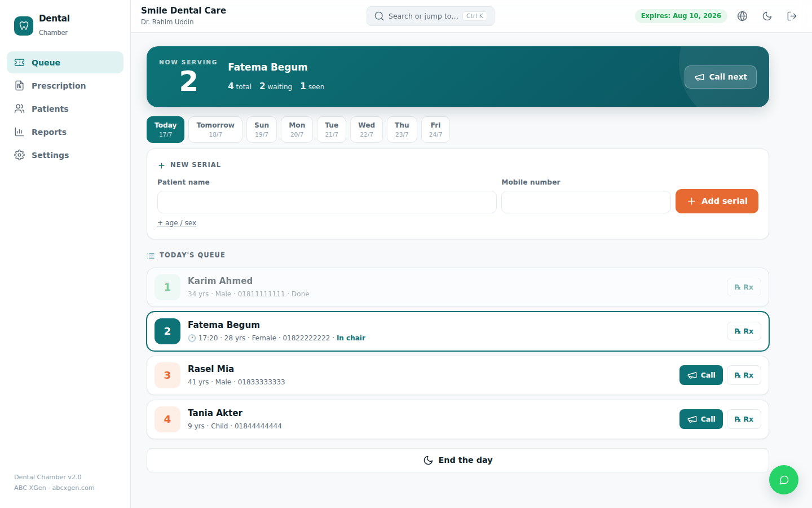Select the Tomorrow 18/7 tab
Viewport: 812px width, 508px height.
click(x=215, y=129)
